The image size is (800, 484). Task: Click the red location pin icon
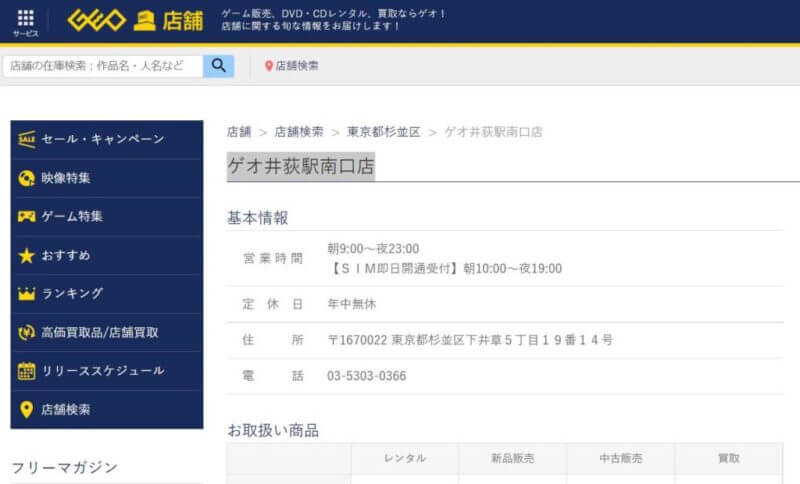coord(269,66)
